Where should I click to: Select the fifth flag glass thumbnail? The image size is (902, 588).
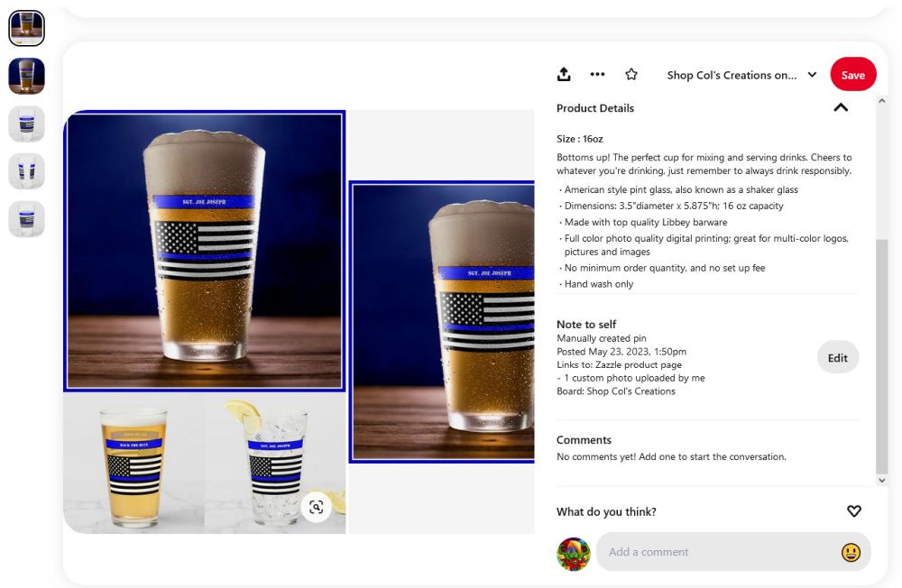[x=26, y=219]
